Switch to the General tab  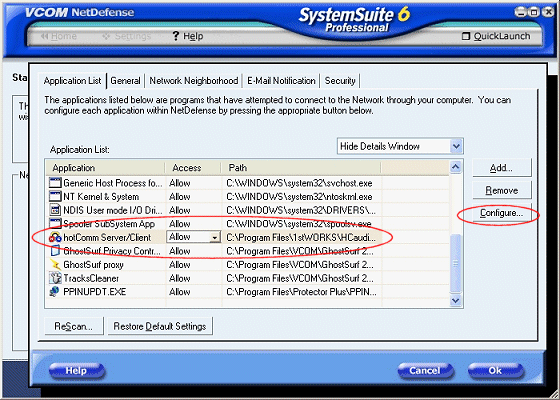(125, 81)
